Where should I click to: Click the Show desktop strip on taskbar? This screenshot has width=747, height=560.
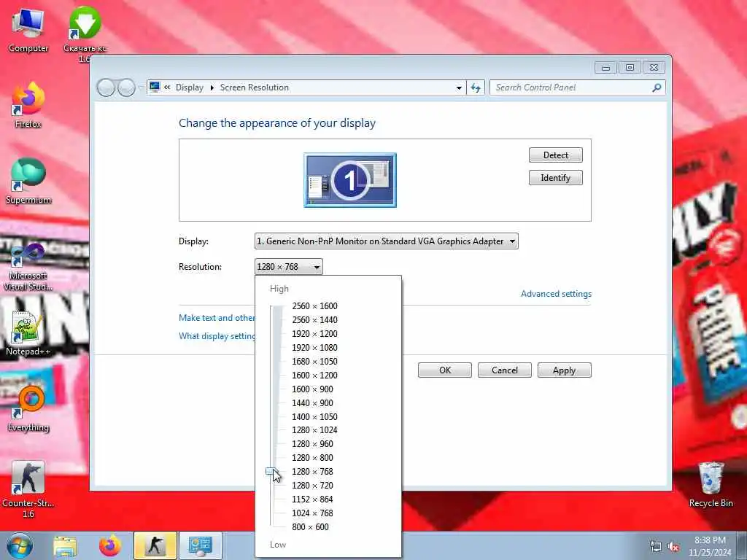pos(742,546)
